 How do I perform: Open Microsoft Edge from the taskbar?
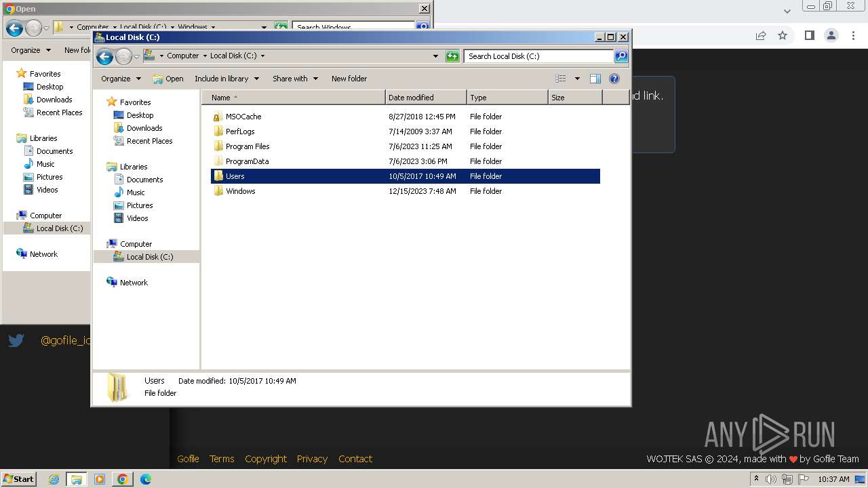[146, 479]
